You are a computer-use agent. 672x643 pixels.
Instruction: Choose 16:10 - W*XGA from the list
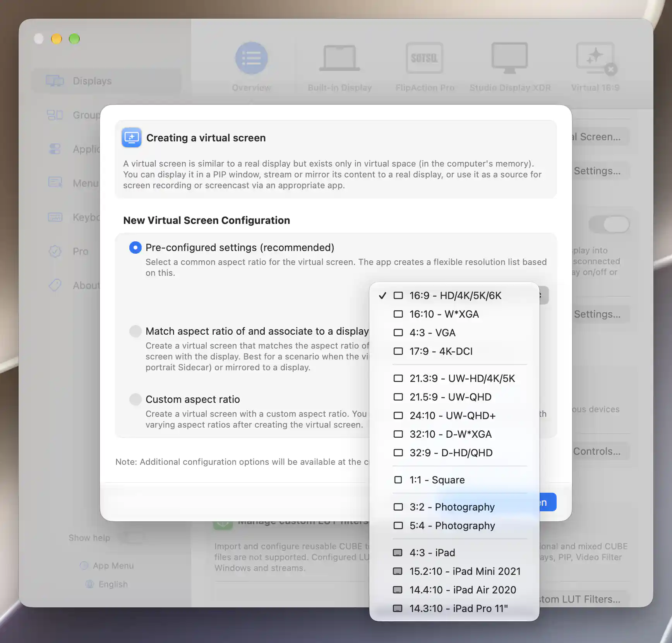(x=454, y=314)
